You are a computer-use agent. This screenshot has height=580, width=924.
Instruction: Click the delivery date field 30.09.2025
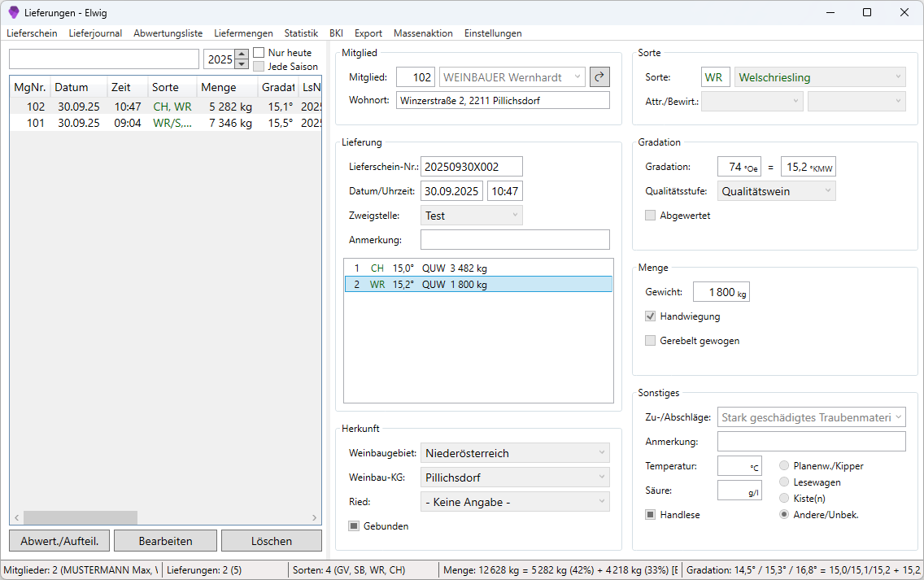[x=452, y=191]
